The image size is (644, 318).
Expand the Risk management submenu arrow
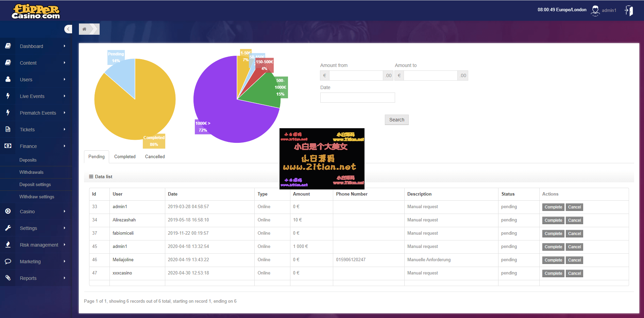pos(64,245)
